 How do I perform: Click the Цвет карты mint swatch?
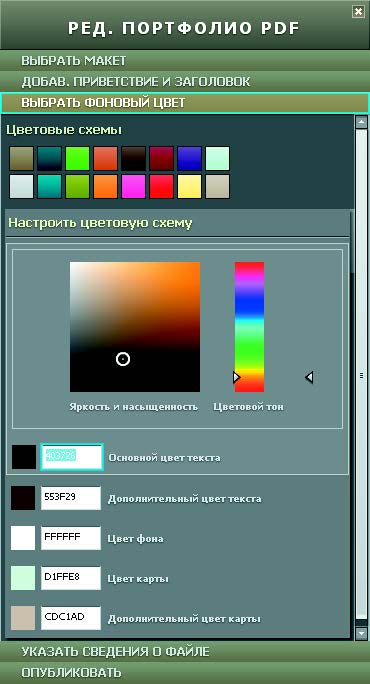coord(23,578)
